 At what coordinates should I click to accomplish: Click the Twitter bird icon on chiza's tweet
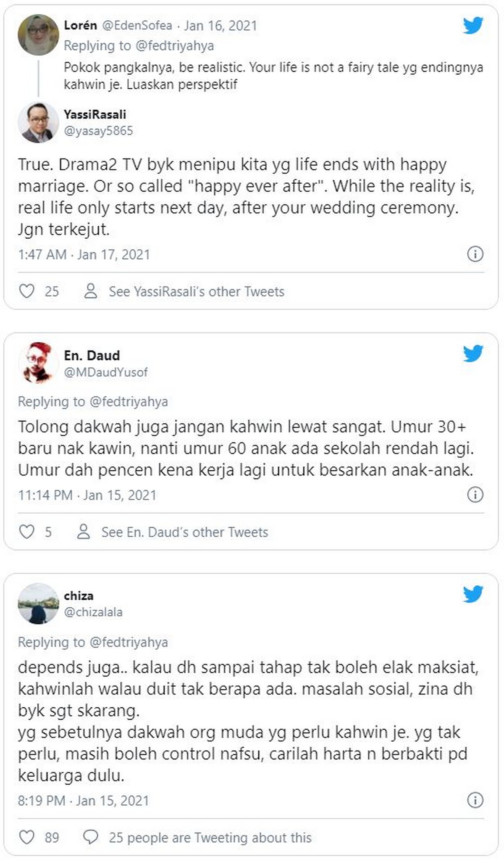click(473, 594)
